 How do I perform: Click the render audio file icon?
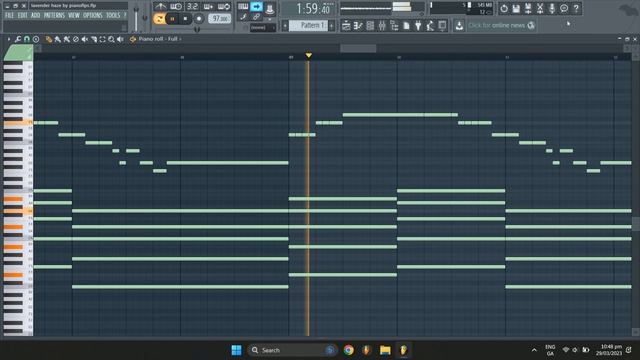tap(528, 8)
